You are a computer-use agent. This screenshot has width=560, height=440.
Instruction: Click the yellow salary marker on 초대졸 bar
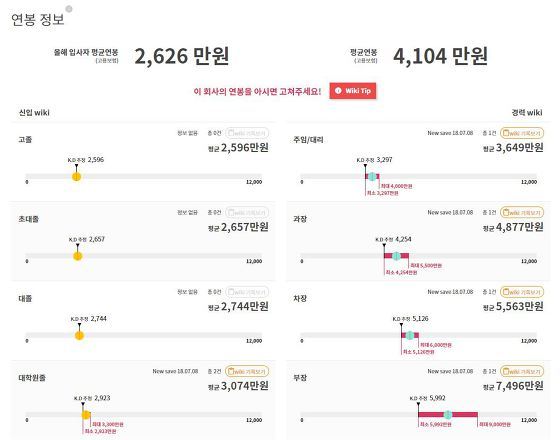point(78,256)
